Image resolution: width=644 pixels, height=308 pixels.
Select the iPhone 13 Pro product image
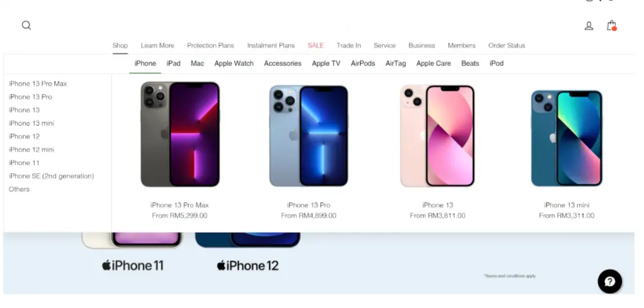(x=308, y=135)
